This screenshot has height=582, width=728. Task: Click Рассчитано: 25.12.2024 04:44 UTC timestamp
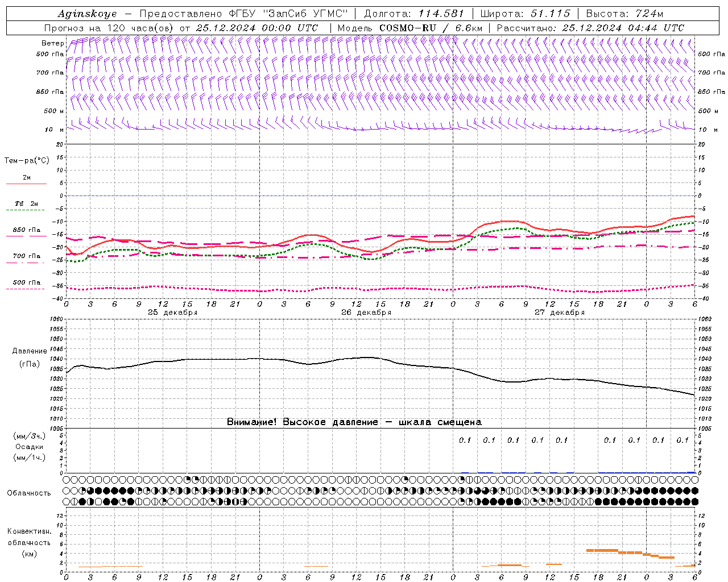coord(590,28)
